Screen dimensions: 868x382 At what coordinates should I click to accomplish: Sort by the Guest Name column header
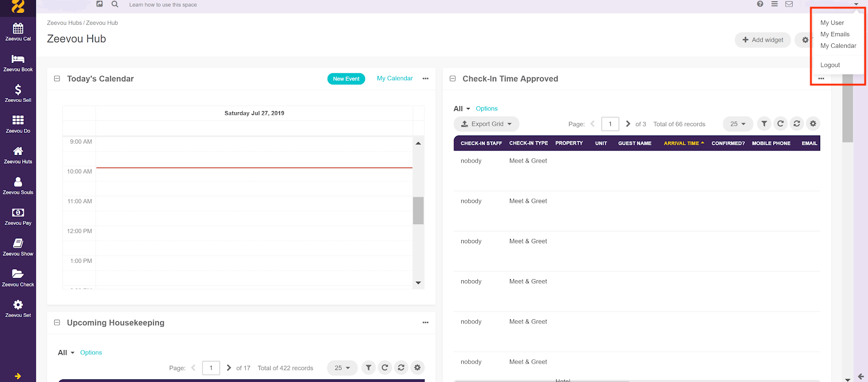[635, 143]
